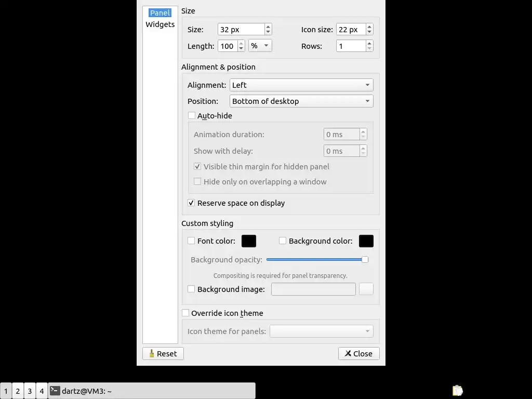Viewport: 532px width, 399px height.
Task: Open the Position dropdown
Action: pos(301,101)
